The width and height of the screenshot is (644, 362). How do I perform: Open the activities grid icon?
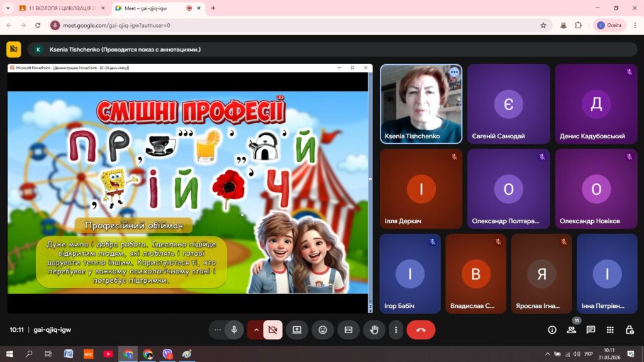click(610, 329)
